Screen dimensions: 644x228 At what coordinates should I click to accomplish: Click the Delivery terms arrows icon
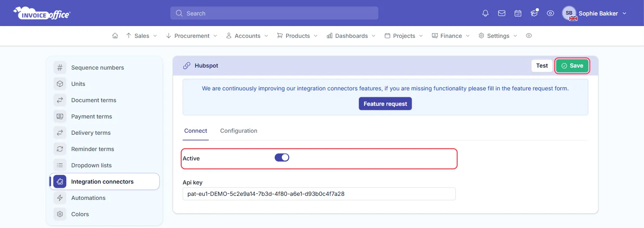(60, 133)
